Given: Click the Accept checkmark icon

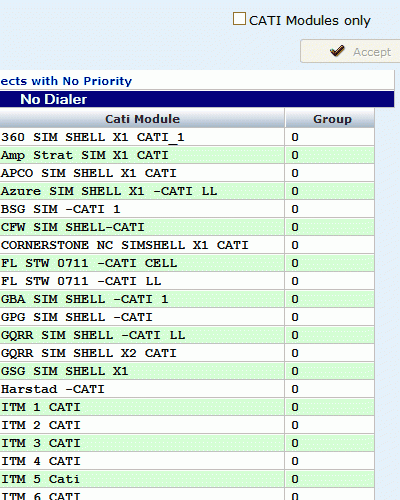Looking at the screenshot, I should click(337, 51).
